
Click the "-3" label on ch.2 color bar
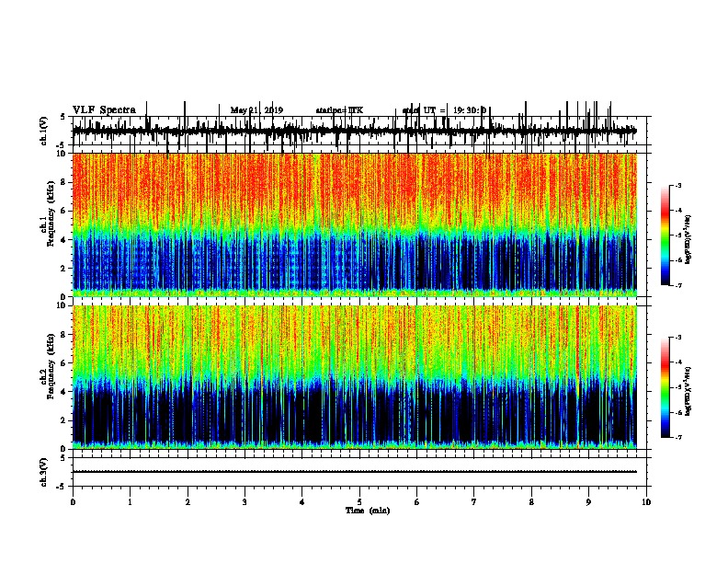tap(678, 338)
